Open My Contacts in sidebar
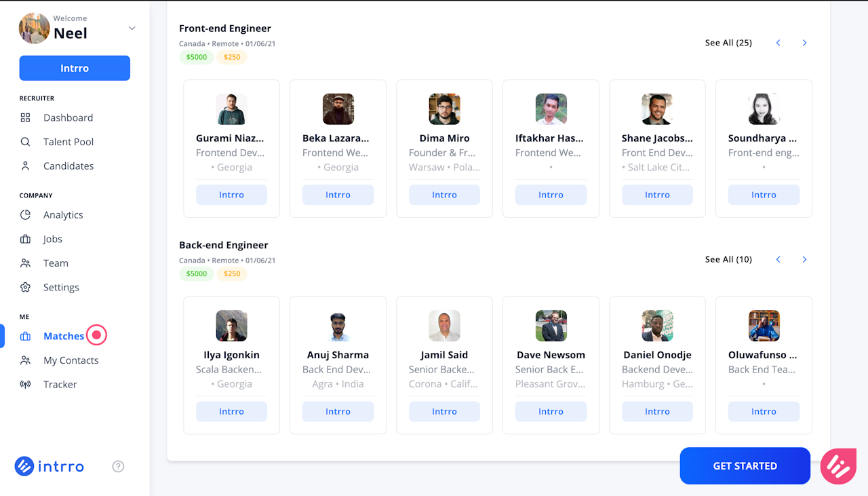 (71, 360)
